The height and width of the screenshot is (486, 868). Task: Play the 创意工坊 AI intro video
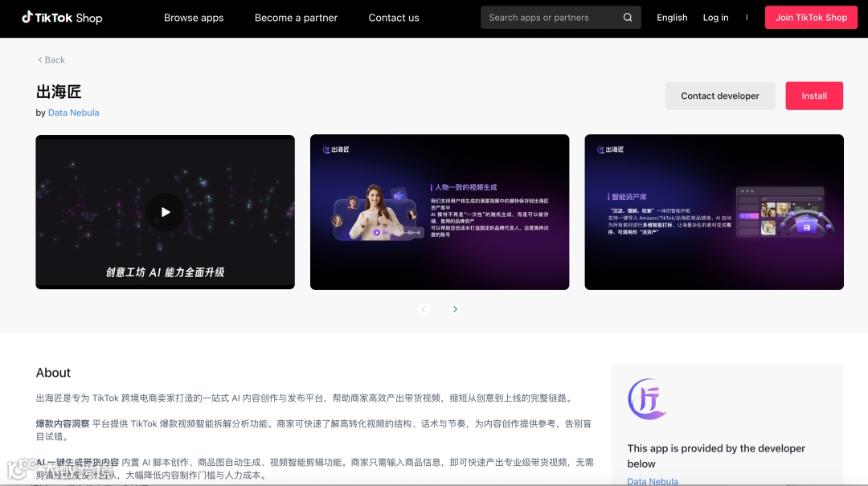tap(165, 212)
